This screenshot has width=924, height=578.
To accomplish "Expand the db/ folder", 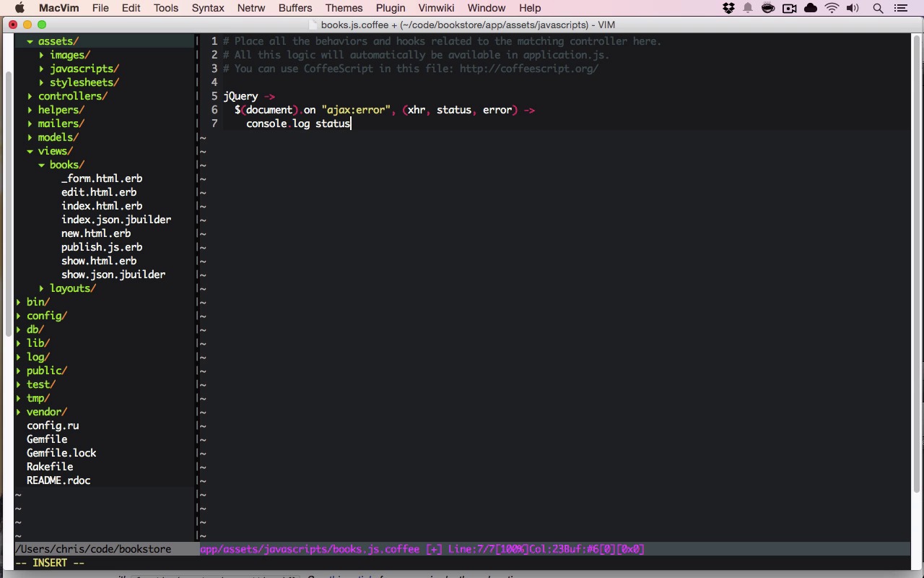I will (x=18, y=329).
